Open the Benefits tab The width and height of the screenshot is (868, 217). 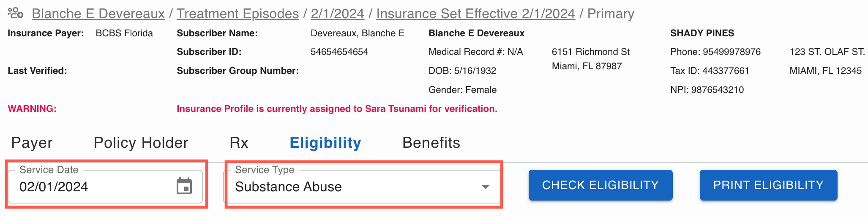431,143
